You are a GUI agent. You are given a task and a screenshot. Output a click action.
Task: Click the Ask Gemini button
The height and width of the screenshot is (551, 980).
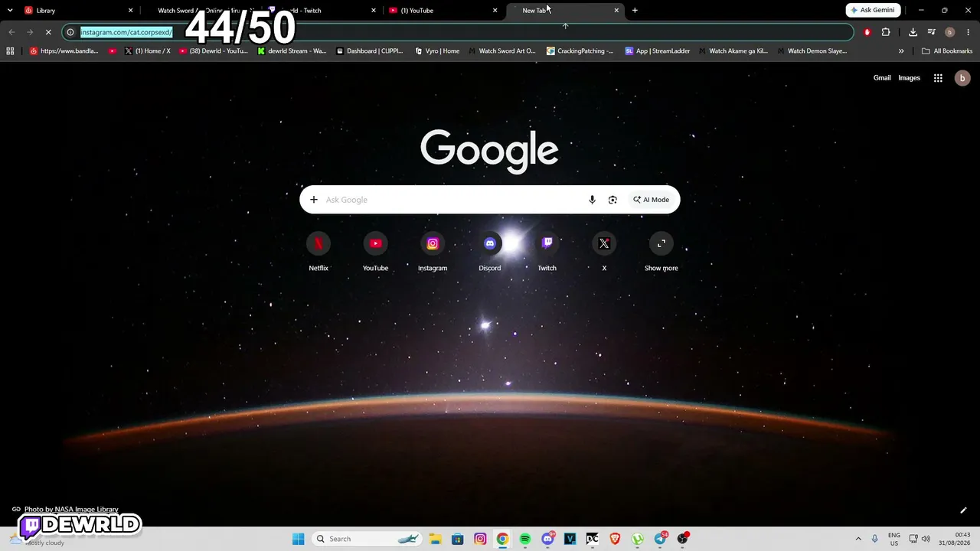(x=873, y=10)
